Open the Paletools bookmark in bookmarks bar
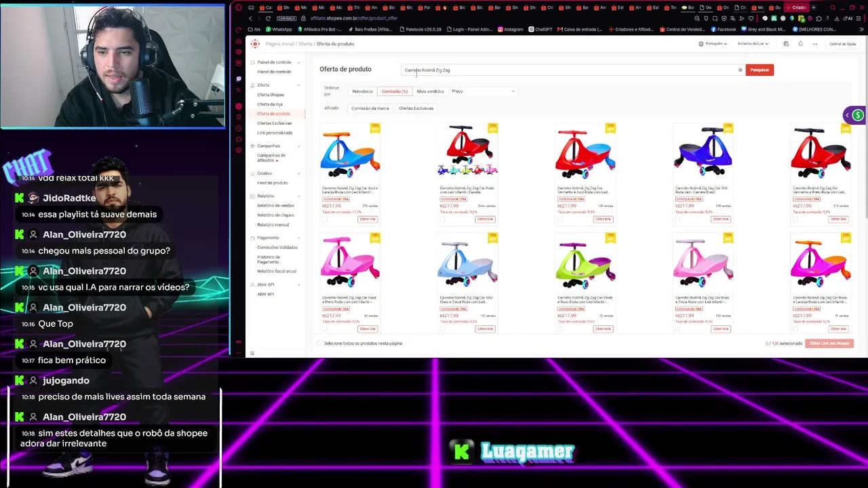 point(421,29)
